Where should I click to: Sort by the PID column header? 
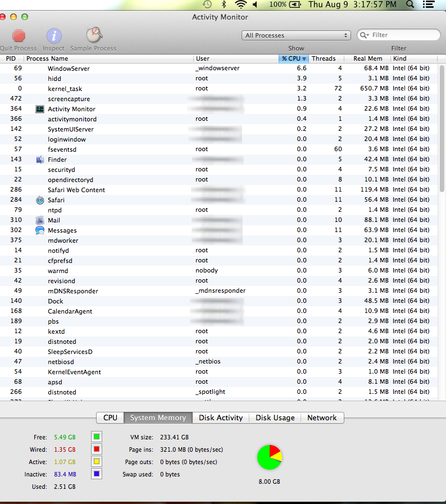point(12,58)
